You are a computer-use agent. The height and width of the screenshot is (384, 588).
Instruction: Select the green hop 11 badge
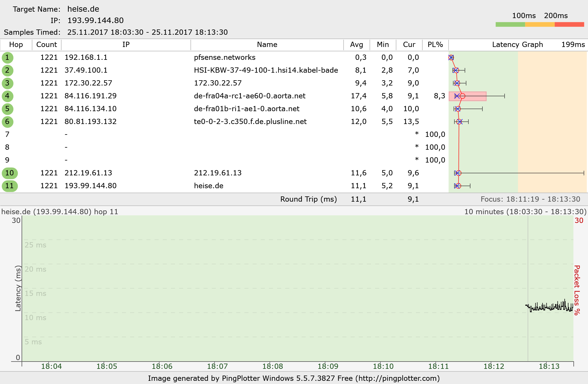10,186
